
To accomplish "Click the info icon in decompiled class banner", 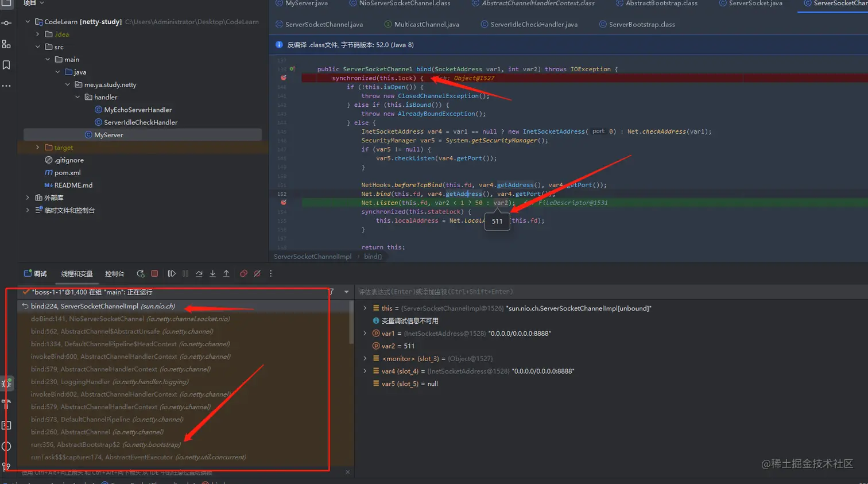I will point(279,45).
